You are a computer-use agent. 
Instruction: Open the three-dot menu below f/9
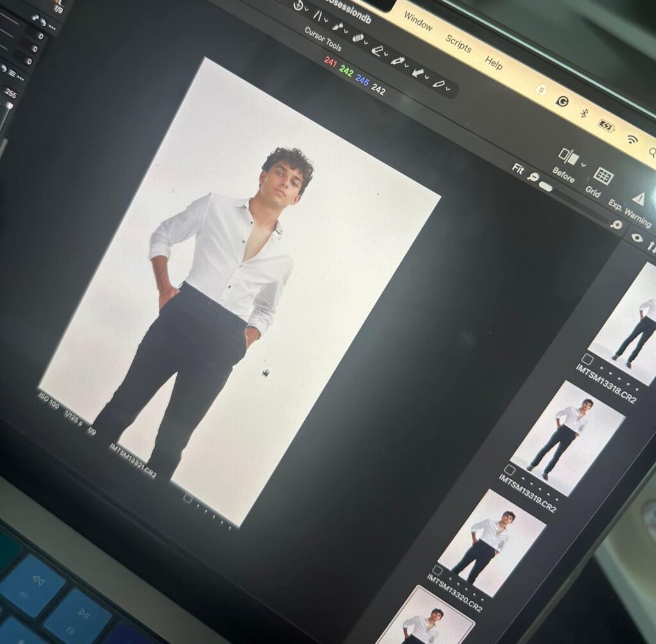coord(52,27)
